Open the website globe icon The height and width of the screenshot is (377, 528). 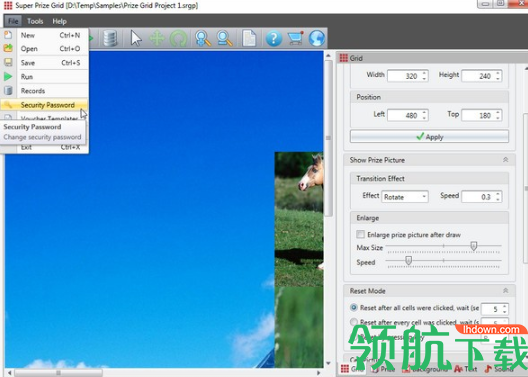[317, 38]
